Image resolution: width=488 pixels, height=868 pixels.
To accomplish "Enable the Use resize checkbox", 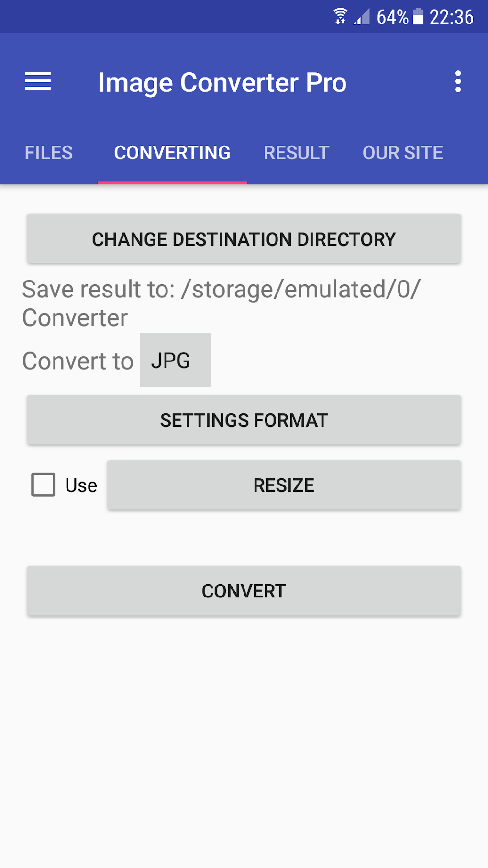I will pos(44,485).
